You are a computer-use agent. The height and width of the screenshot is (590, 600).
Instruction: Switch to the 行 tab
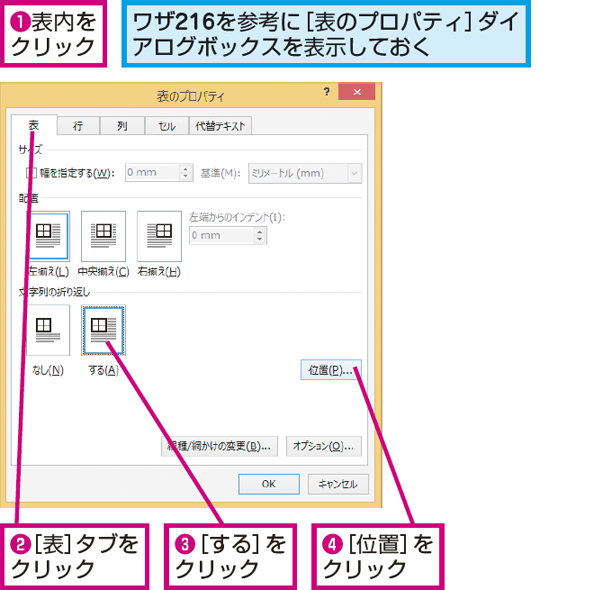point(78,126)
